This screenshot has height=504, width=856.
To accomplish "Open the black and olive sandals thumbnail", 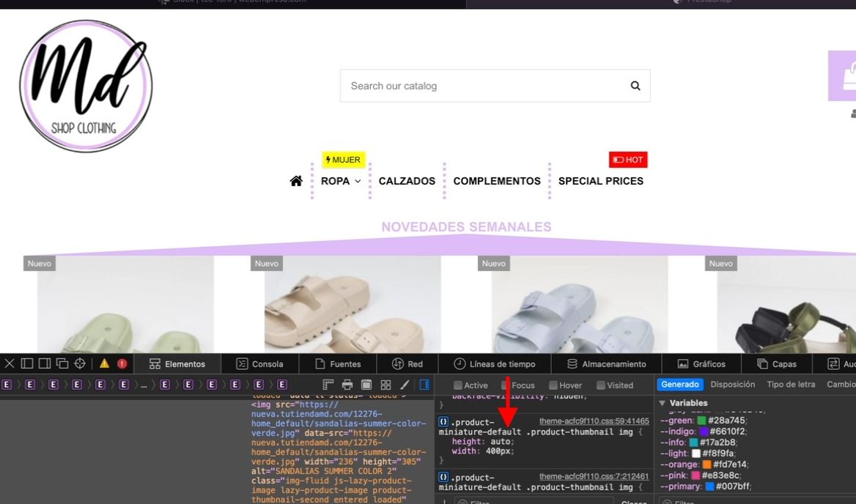I will pos(786,304).
